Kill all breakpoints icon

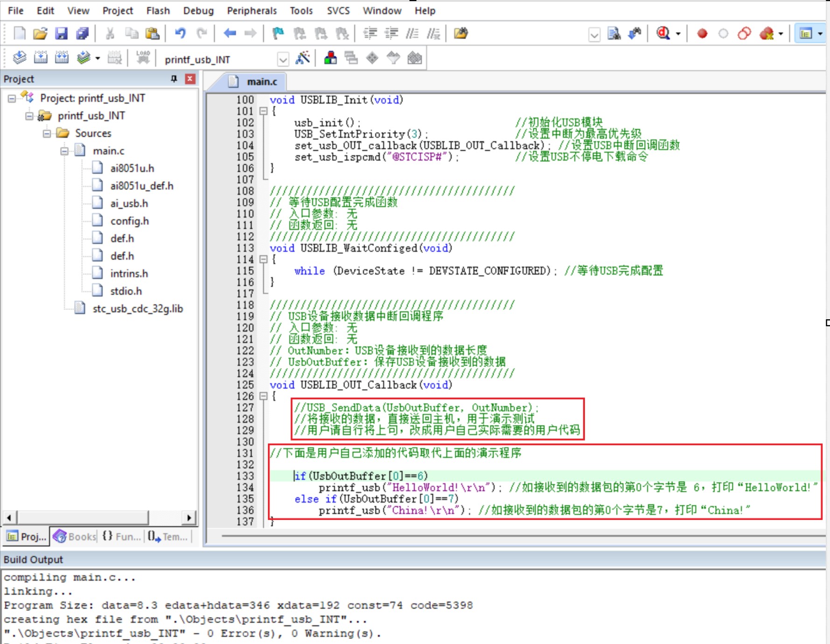[766, 34]
